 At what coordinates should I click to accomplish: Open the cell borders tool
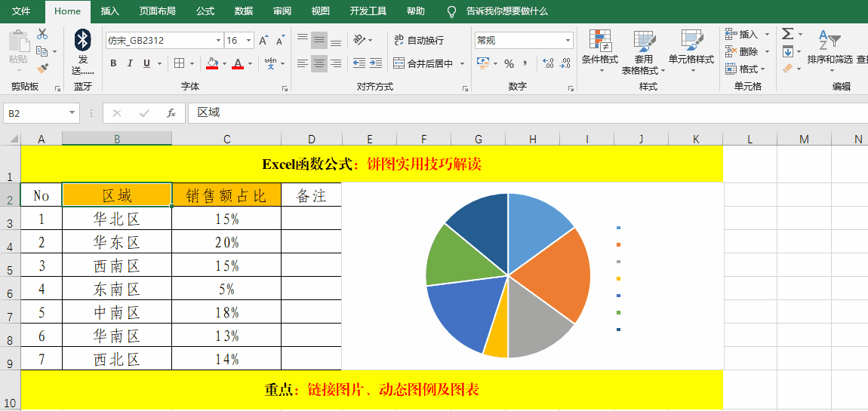(180, 63)
